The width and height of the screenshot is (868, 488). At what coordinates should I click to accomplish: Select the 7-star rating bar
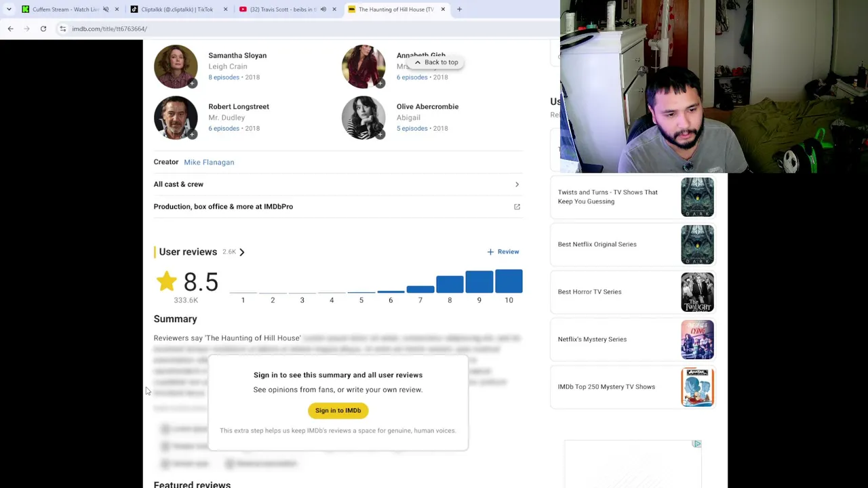tap(420, 289)
